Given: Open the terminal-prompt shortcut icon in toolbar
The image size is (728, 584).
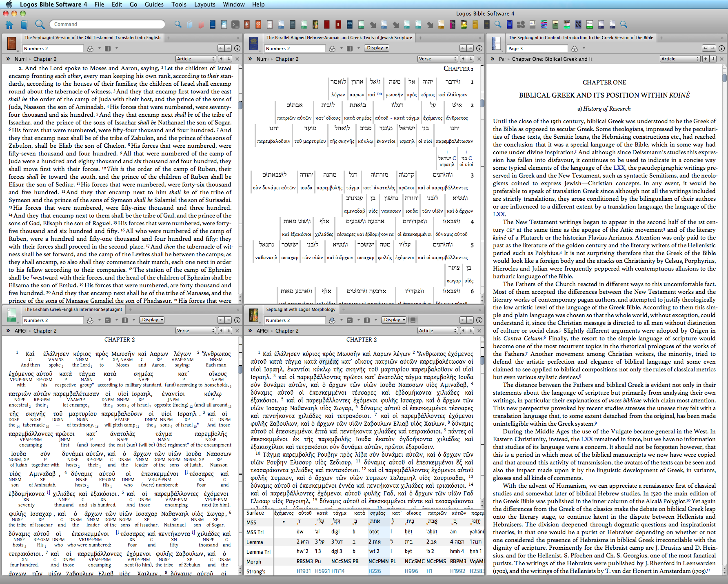Looking at the screenshot, I should pyautogui.click(x=235, y=24).
